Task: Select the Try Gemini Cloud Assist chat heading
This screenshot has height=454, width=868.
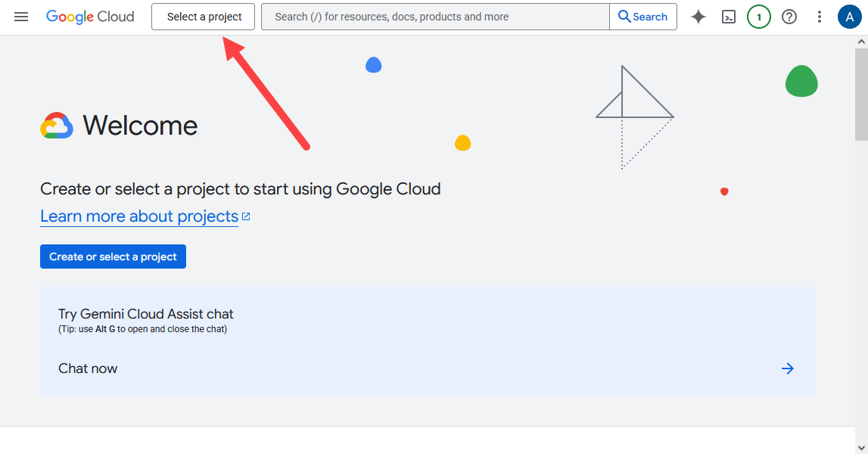Action: click(146, 314)
